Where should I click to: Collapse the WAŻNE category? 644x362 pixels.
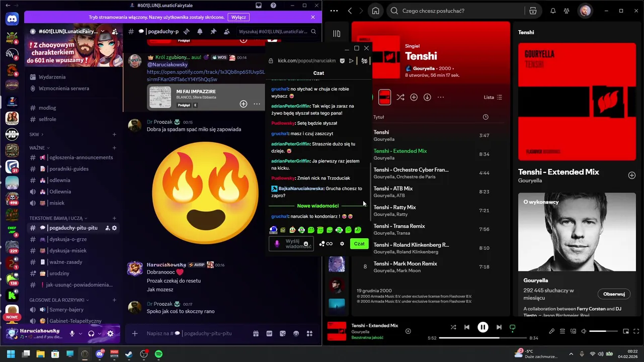pyautogui.click(x=40, y=148)
